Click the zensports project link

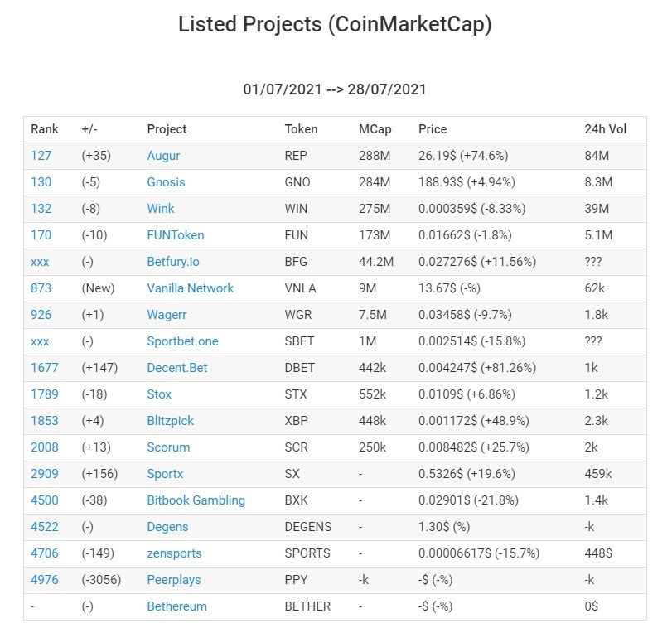point(174,553)
